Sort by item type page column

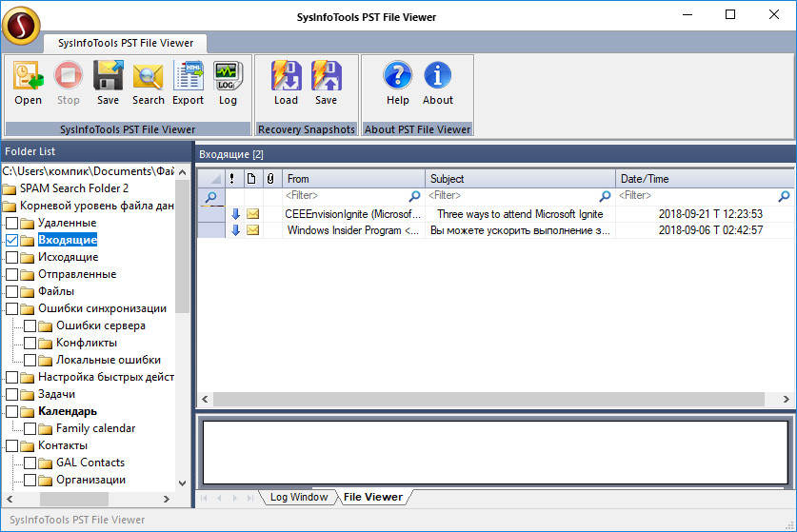(251, 179)
